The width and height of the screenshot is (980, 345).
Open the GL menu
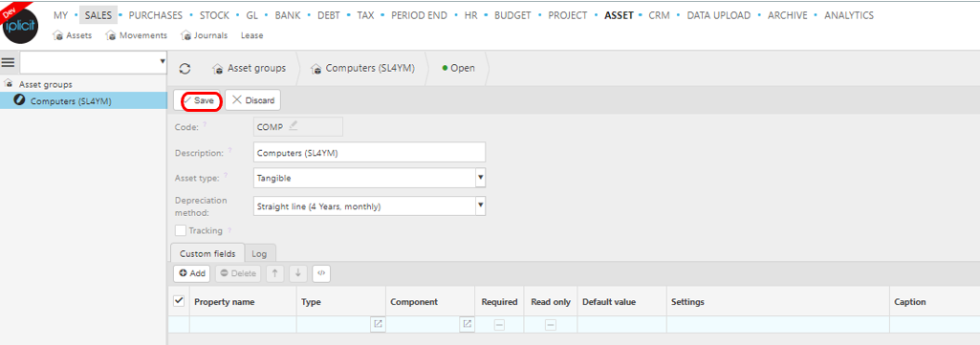point(251,15)
